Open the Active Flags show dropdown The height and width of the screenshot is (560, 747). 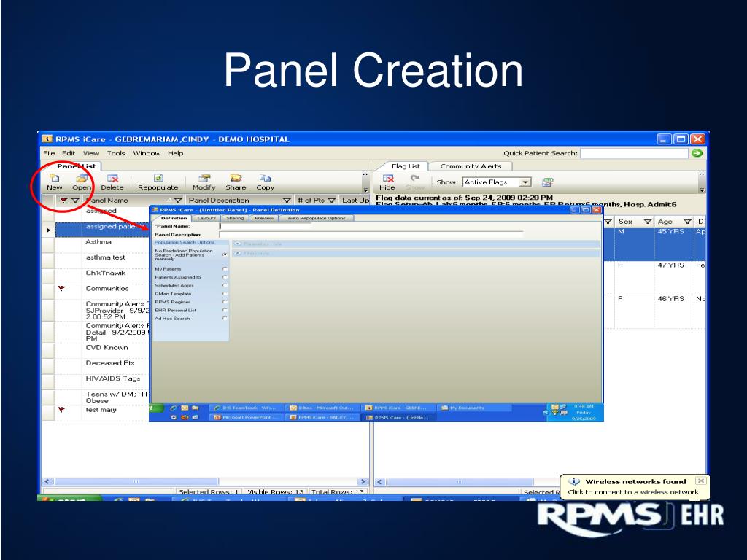[x=525, y=182]
